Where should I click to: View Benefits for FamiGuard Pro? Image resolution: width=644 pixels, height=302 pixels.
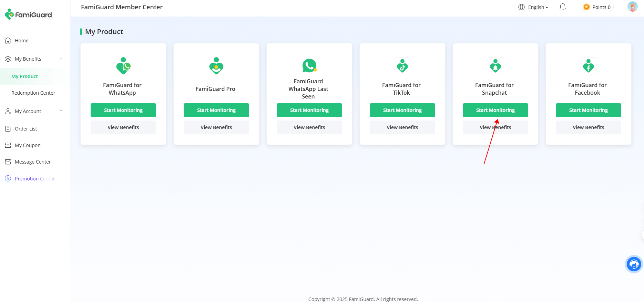click(216, 127)
